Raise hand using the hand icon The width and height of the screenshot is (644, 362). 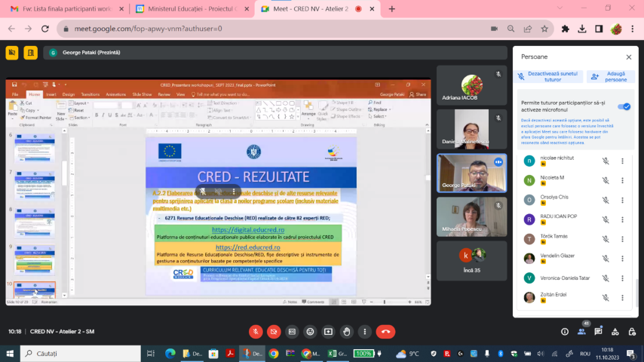[x=346, y=331]
